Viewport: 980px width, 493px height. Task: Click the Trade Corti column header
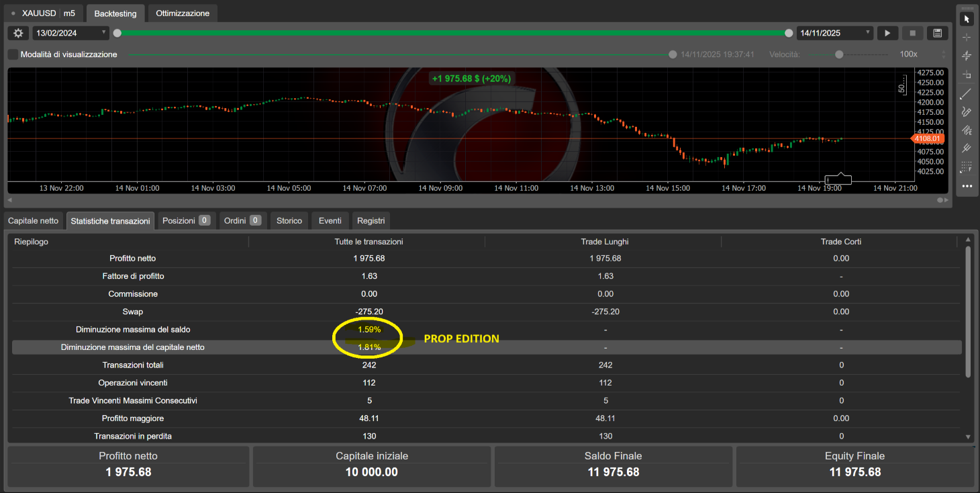click(x=841, y=241)
